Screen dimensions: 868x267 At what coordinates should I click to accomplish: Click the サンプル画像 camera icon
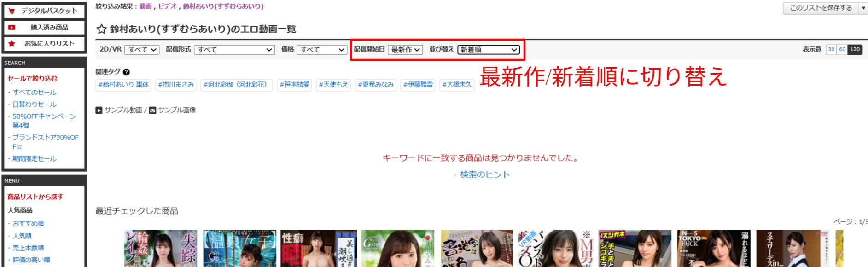(x=152, y=110)
